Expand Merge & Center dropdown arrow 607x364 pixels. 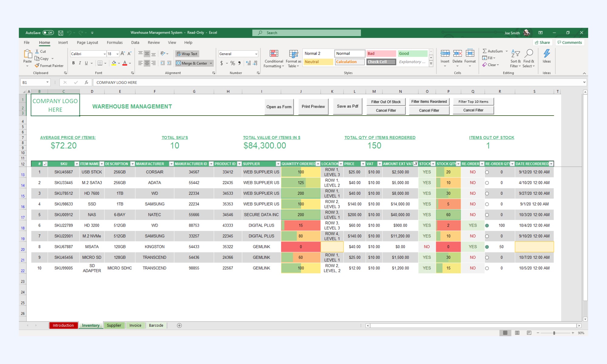(211, 63)
